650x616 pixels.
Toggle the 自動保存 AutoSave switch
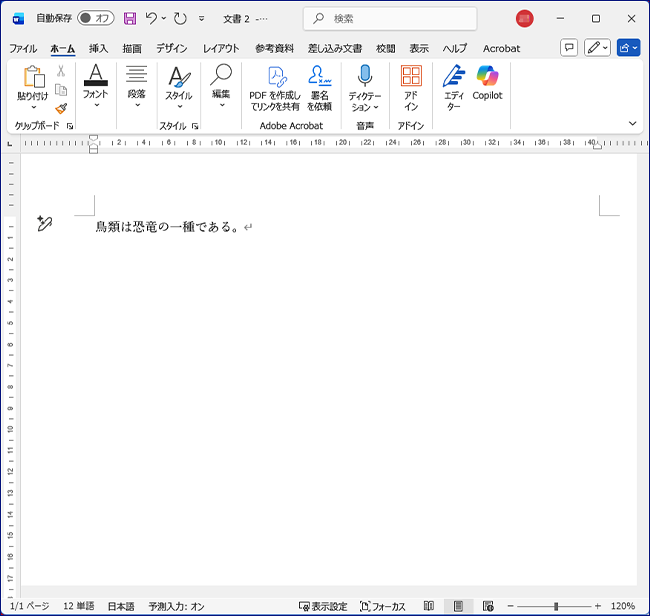(95, 18)
